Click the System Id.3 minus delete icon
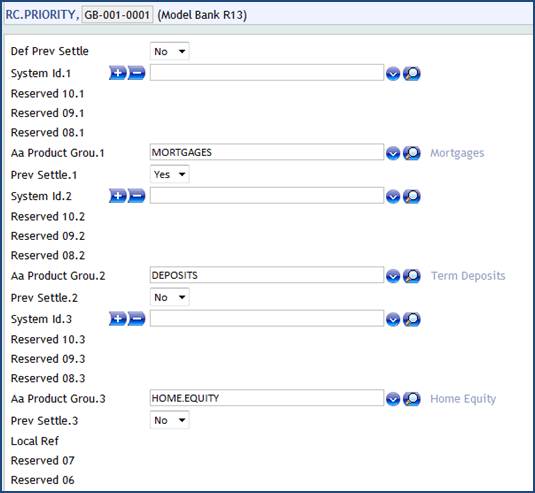 click(136, 319)
